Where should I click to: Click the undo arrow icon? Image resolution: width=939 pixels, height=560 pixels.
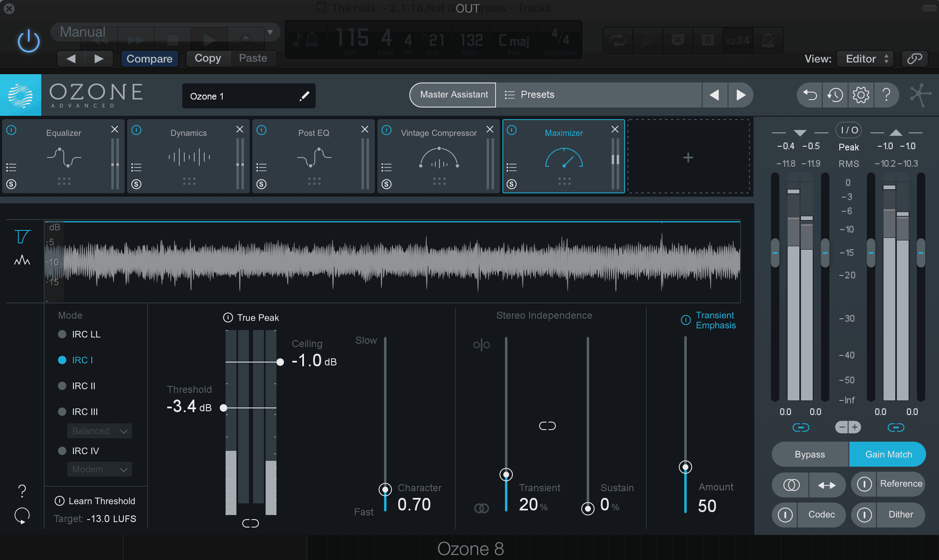[810, 95]
